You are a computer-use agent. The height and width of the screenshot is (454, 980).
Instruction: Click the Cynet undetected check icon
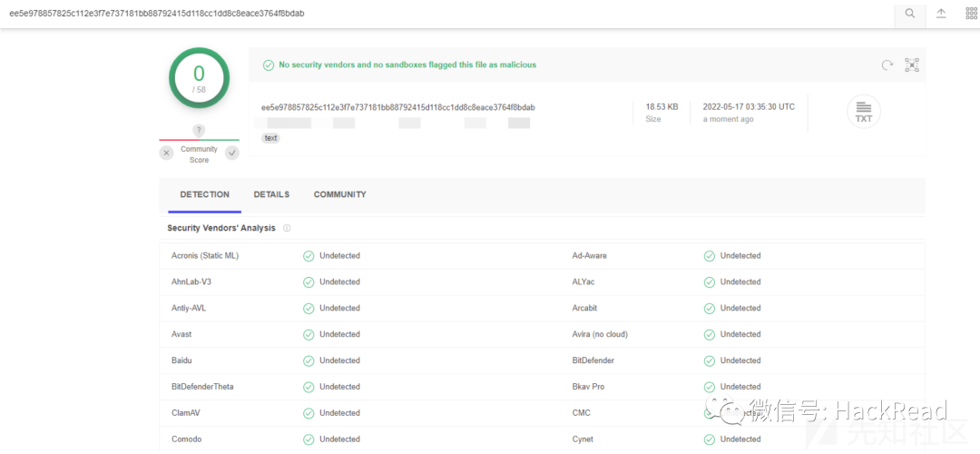click(710, 439)
